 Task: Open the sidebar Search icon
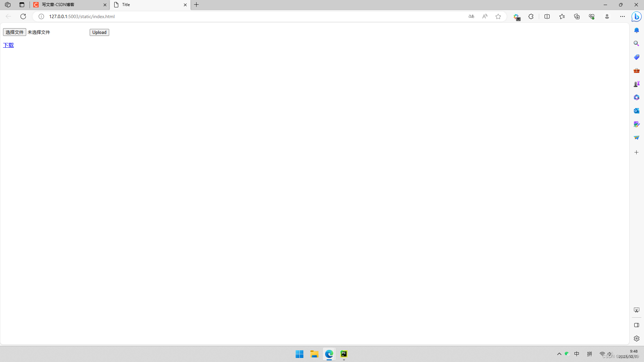point(637,44)
